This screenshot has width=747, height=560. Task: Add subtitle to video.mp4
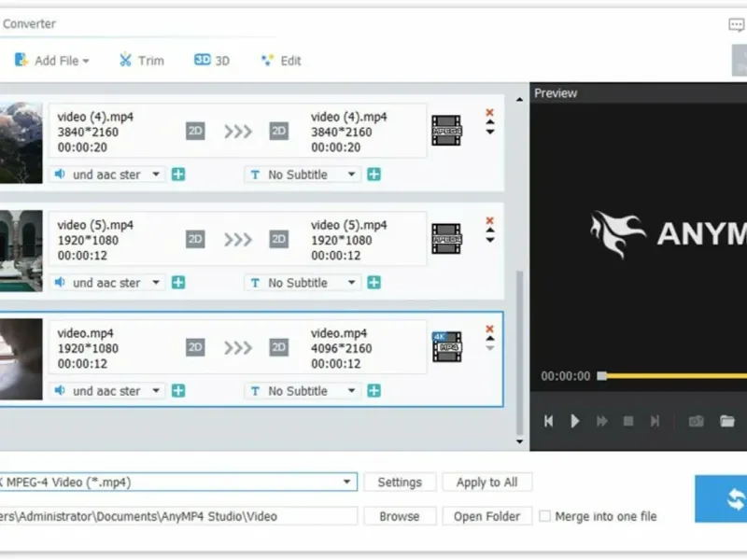(x=374, y=391)
